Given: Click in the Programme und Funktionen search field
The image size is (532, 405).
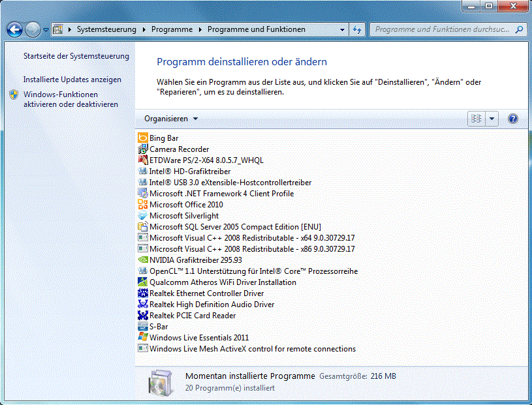Looking at the screenshot, I should (442, 29).
